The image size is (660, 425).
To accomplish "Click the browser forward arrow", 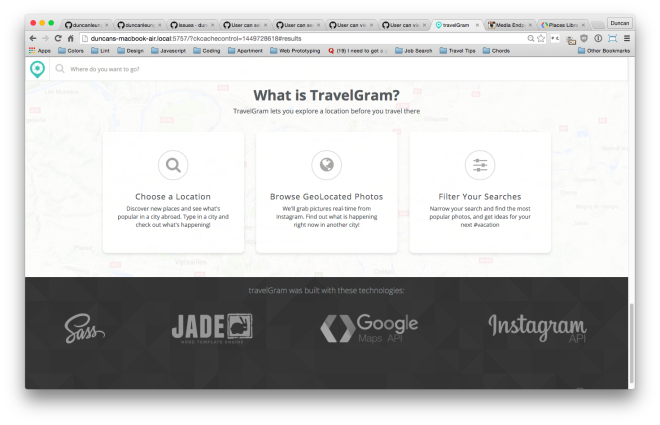I will (45, 38).
